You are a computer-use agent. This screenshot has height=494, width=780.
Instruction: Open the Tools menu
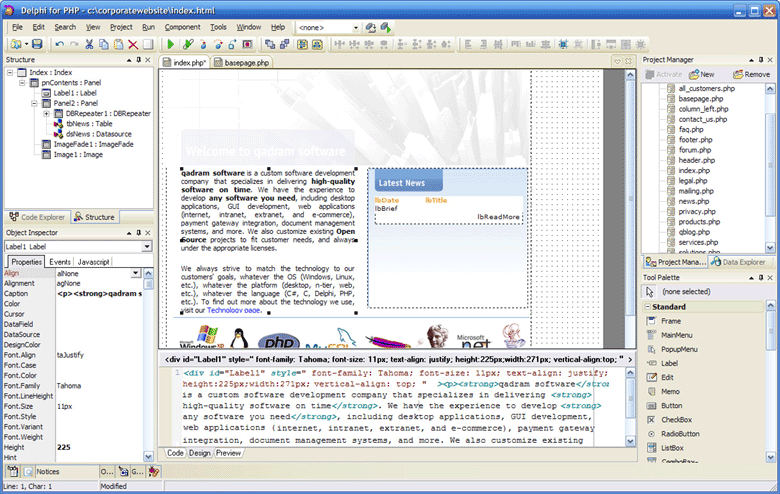(x=218, y=27)
